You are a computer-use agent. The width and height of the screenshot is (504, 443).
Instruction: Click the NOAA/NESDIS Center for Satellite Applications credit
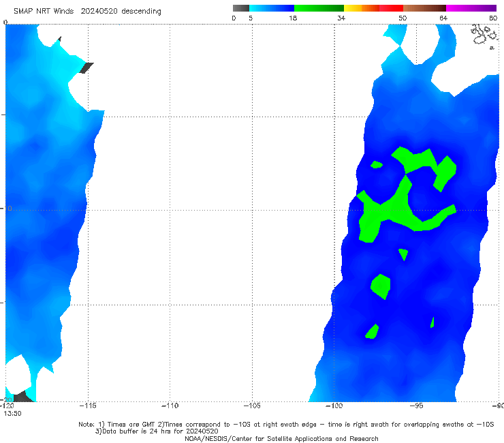coord(281,438)
